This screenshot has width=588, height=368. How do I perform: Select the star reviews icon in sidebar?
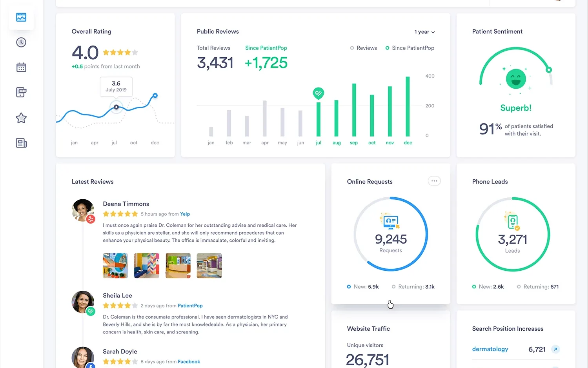click(x=21, y=118)
